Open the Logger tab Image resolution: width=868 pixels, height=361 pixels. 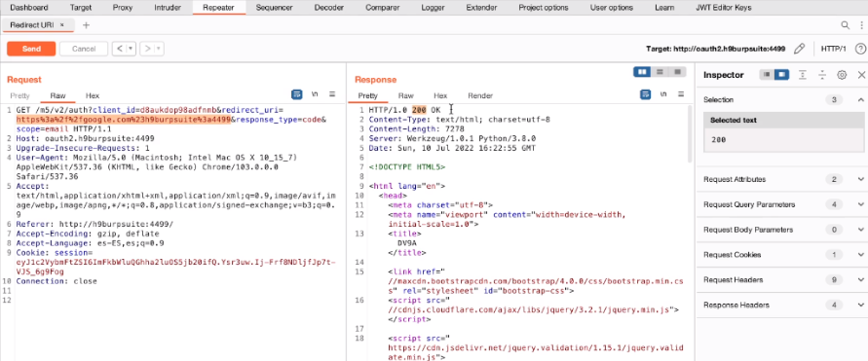pyautogui.click(x=433, y=8)
